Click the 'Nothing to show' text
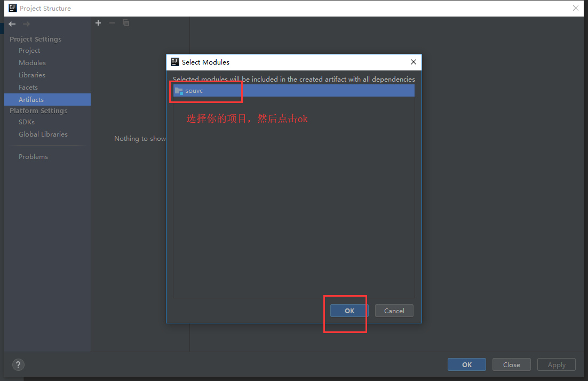Viewport: 588px width, 381px height. (x=140, y=138)
